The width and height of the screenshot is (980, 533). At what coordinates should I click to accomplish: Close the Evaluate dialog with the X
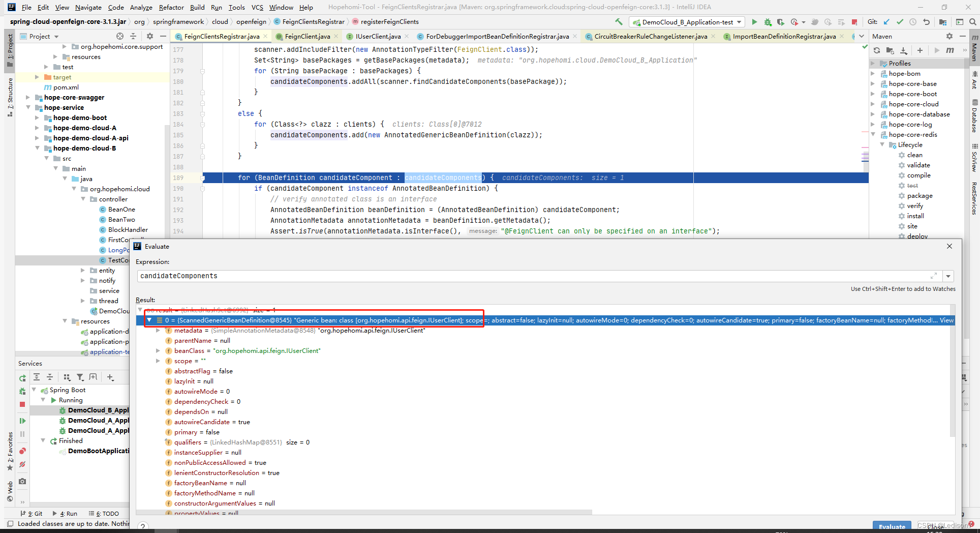(x=950, y=246)
